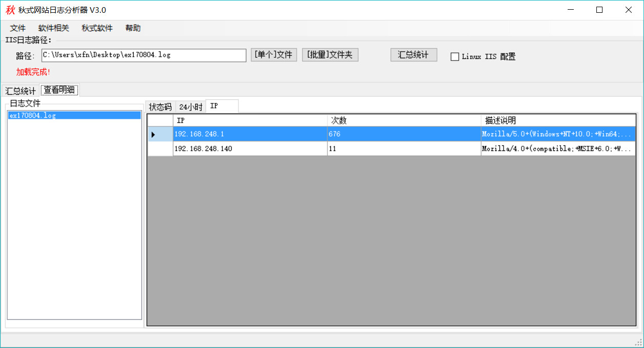Switch to the 汇总统计 tab

[x=20, y=91]
